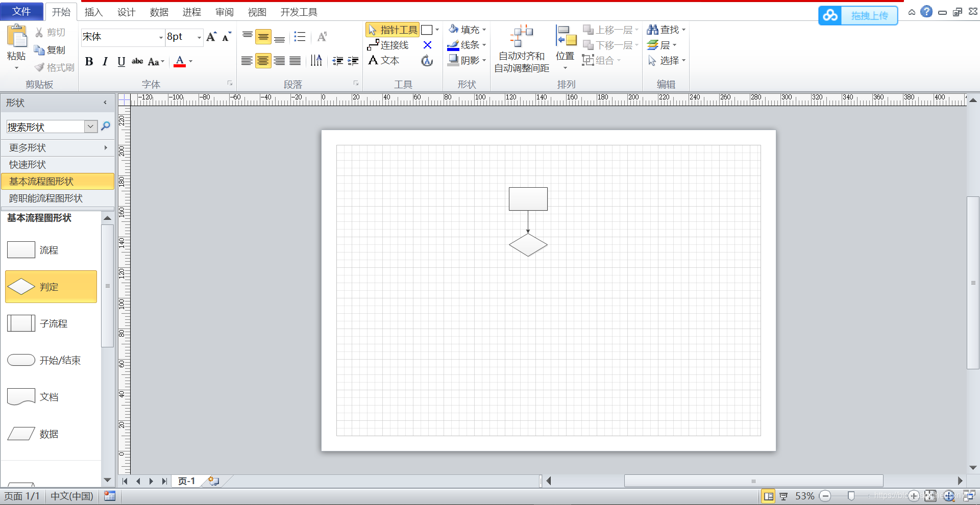Image resolution: width=980 pixels, height=505 pixels.
Task: Click the zoom out minus button
Action: tap(825, 496)
